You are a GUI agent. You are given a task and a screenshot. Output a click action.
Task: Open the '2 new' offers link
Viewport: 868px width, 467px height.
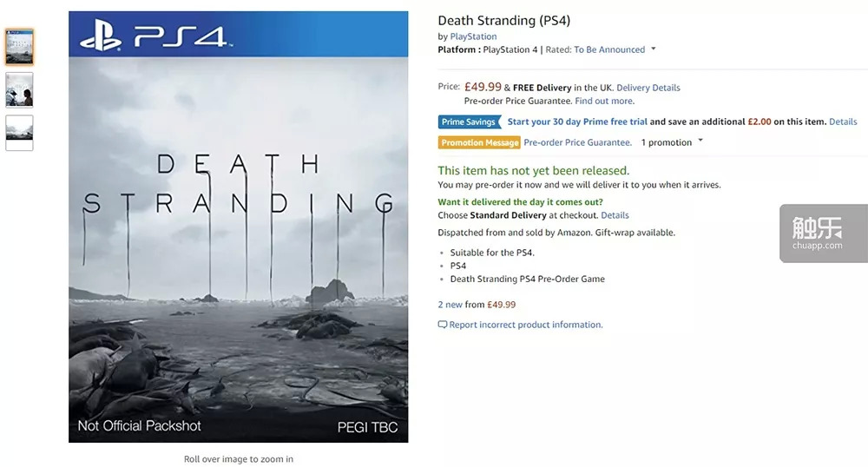coord(450,305)
